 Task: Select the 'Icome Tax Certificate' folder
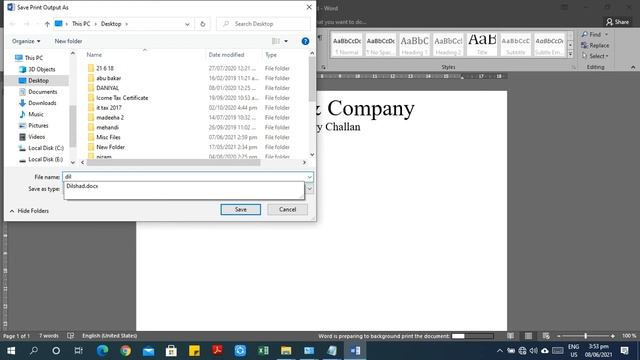click(122, 98)
